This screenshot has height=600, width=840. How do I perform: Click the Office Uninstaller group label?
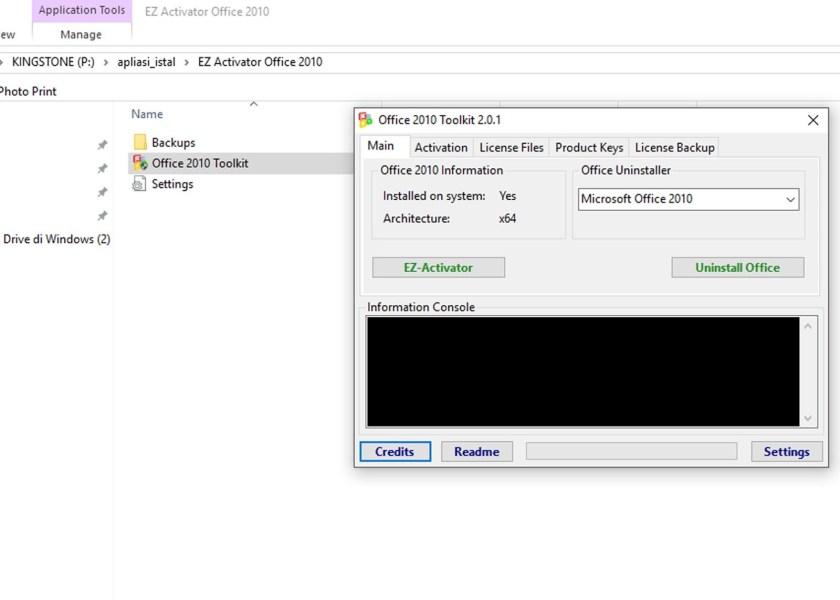click(x=626, y=170)
